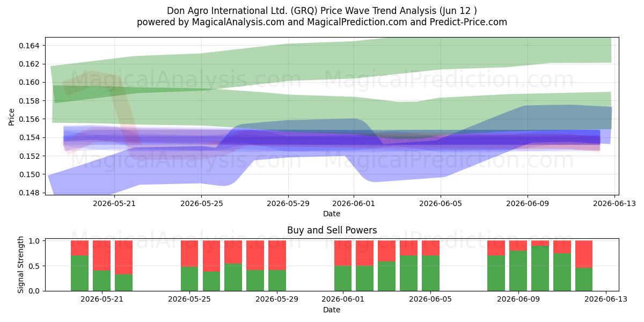
Task: Click the 0.156 price tick label
Action: pos(30,119)
